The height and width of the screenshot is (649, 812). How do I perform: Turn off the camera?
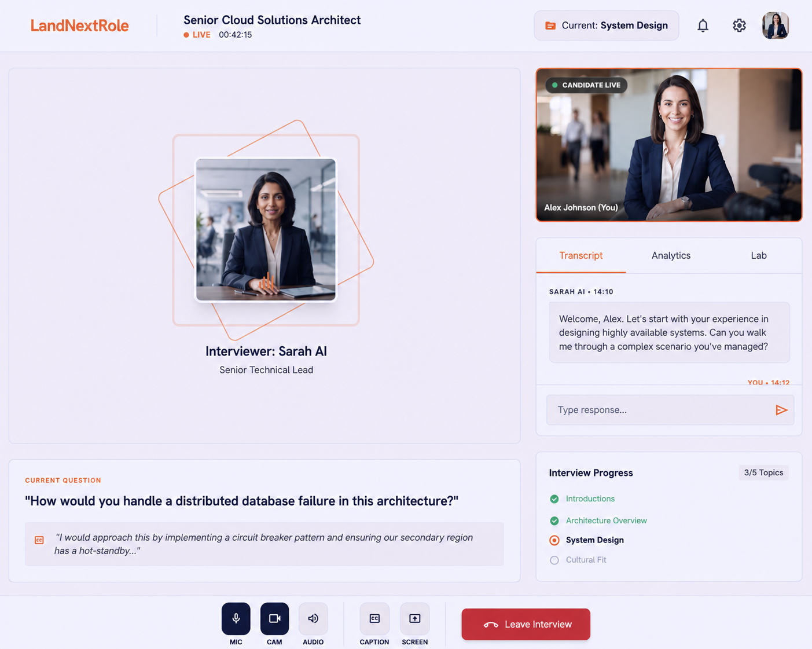[274, 618]
